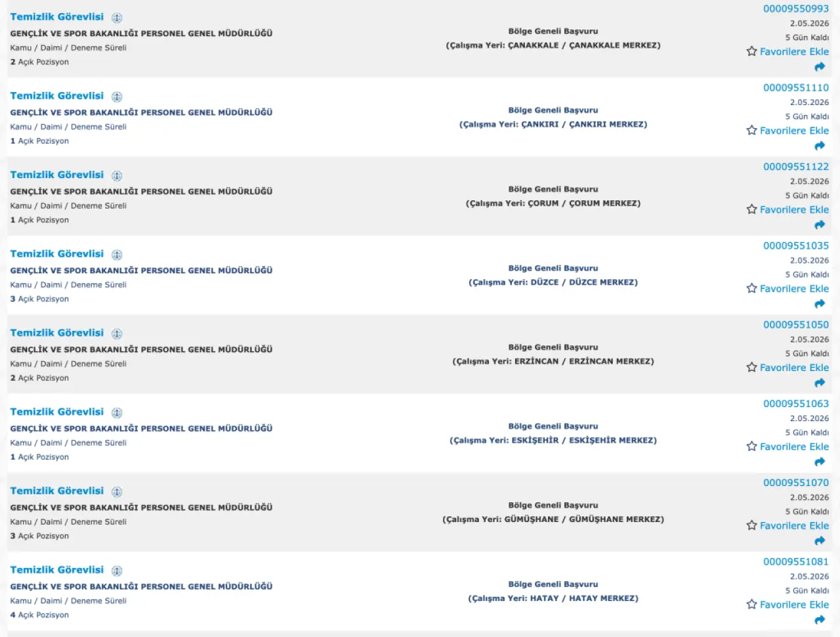The height and width of the screenshot is (637, 840).
Task: Click emblem icon next to Hatay listing title
Action: tap(117, 571)
